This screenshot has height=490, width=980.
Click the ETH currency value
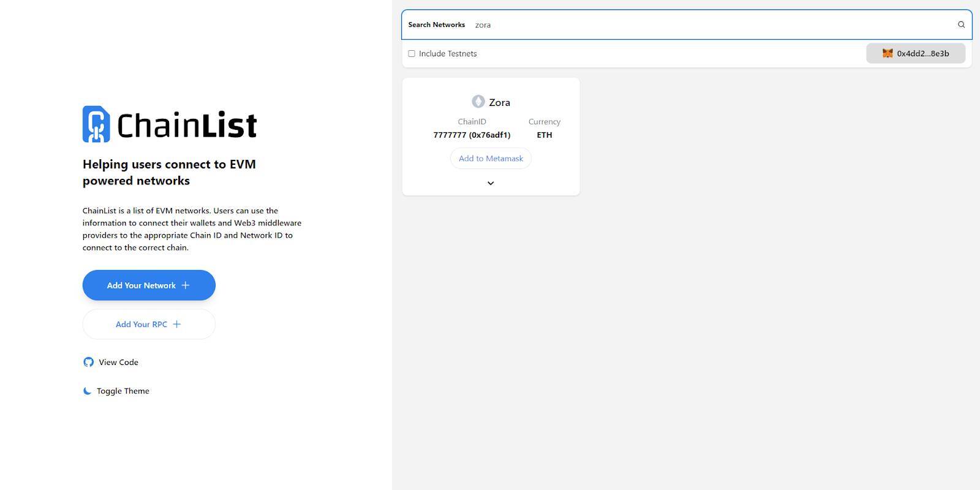point(545,135)
